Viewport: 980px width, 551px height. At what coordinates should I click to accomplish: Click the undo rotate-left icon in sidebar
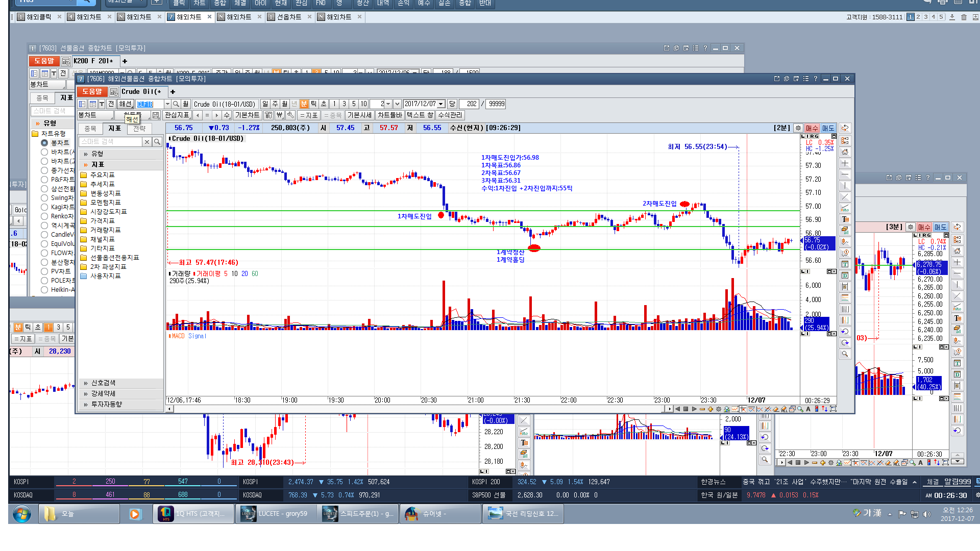pyautogui.click(x=845, y=332)
